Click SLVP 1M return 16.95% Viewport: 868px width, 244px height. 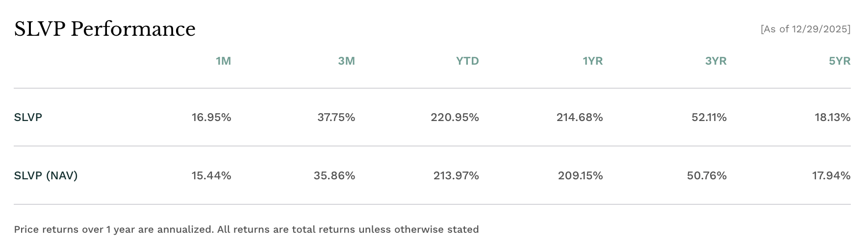tap(211, 118)
